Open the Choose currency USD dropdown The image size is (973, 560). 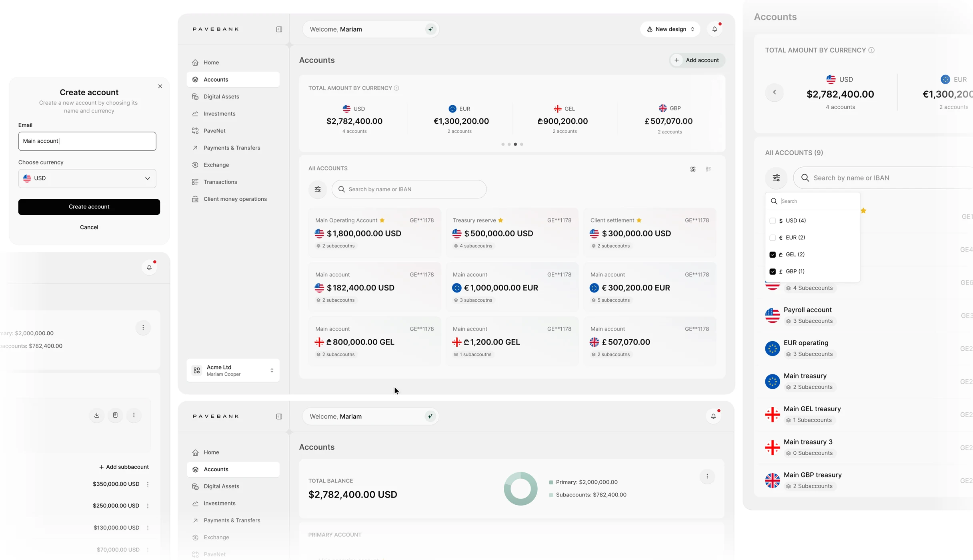(x=87, y=178)
